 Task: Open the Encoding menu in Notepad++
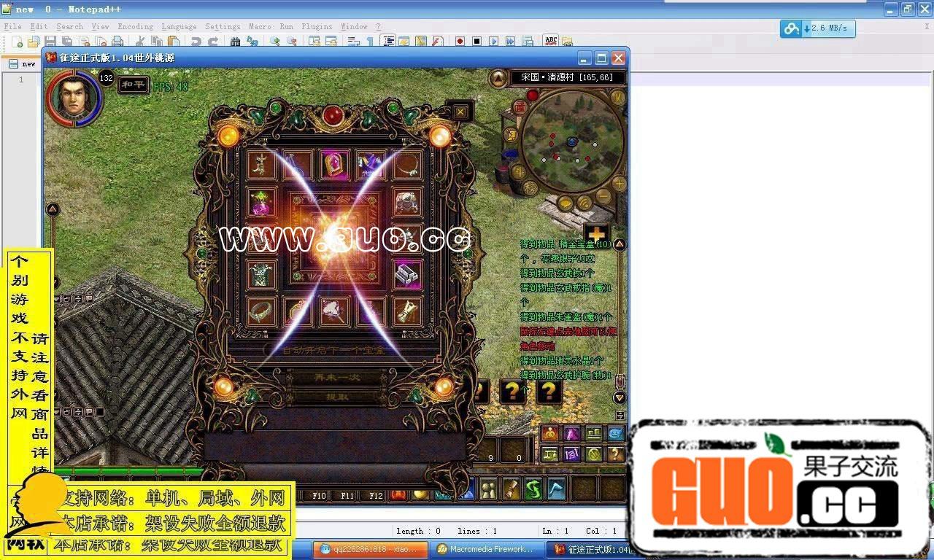pyautogui.click(x=135, y=26)
